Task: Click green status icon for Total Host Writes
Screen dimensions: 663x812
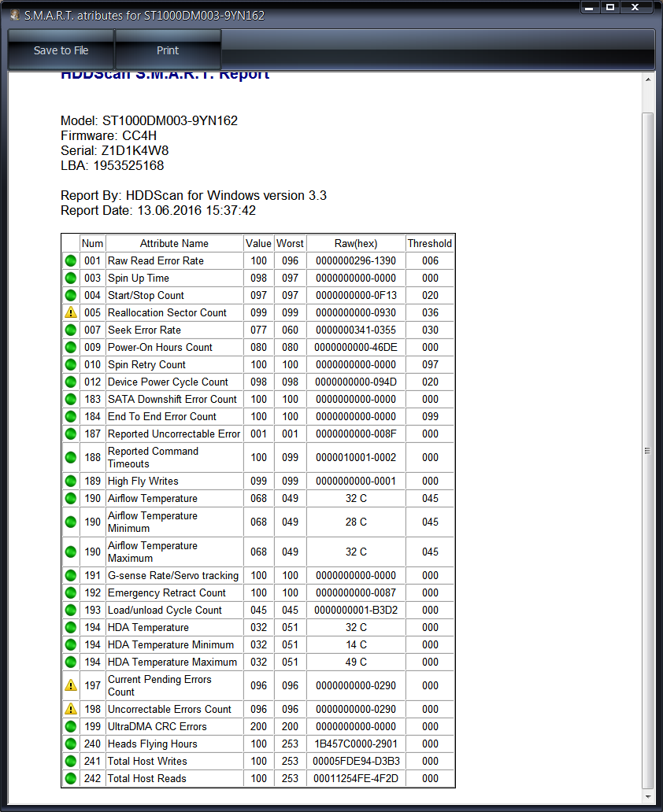Action: 71,762
